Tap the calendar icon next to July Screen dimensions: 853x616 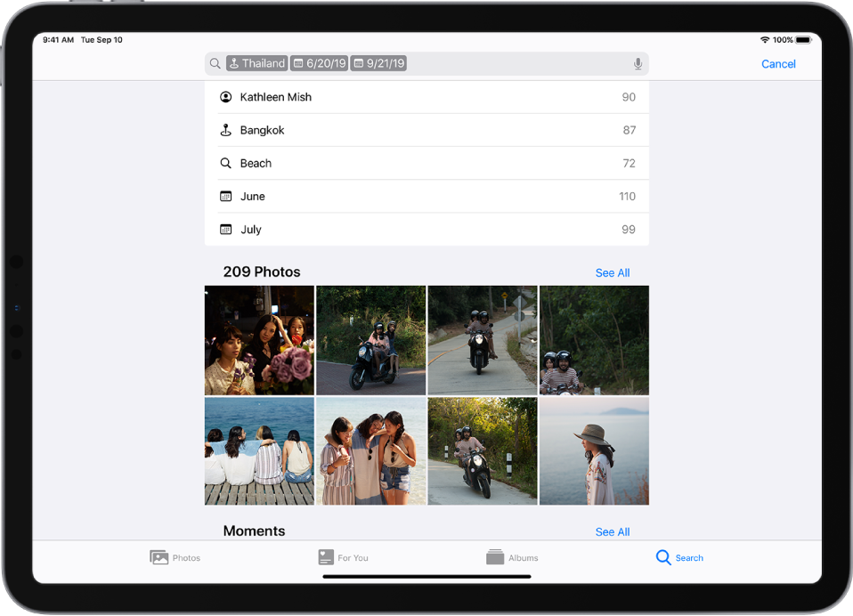click(x=226, y=229)
